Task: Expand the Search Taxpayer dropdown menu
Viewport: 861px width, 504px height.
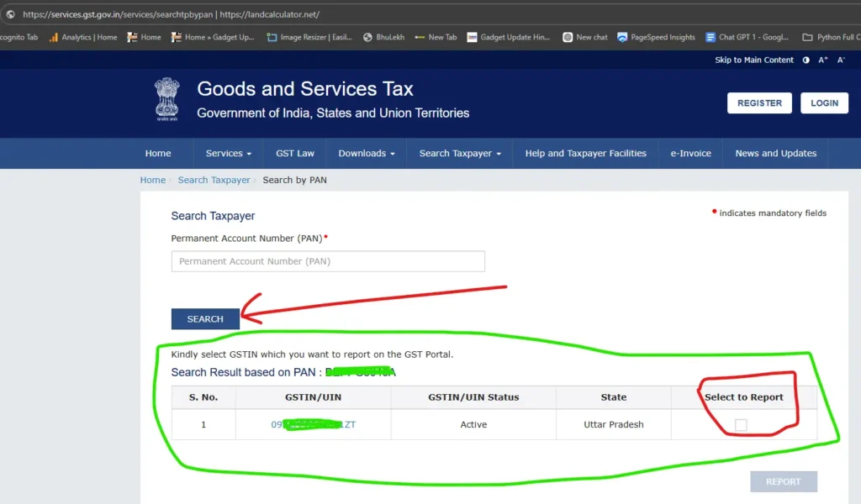Action: click(x=460, y=154)
